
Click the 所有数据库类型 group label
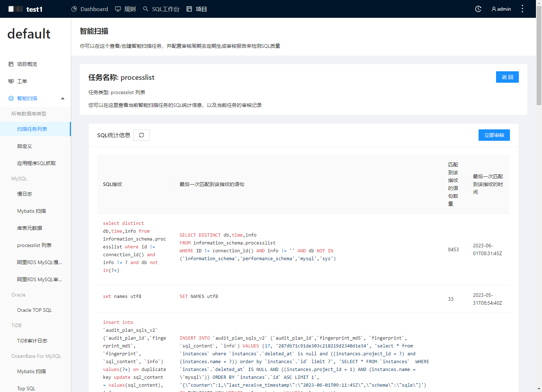pyautogui.click(x=29, y=114)
